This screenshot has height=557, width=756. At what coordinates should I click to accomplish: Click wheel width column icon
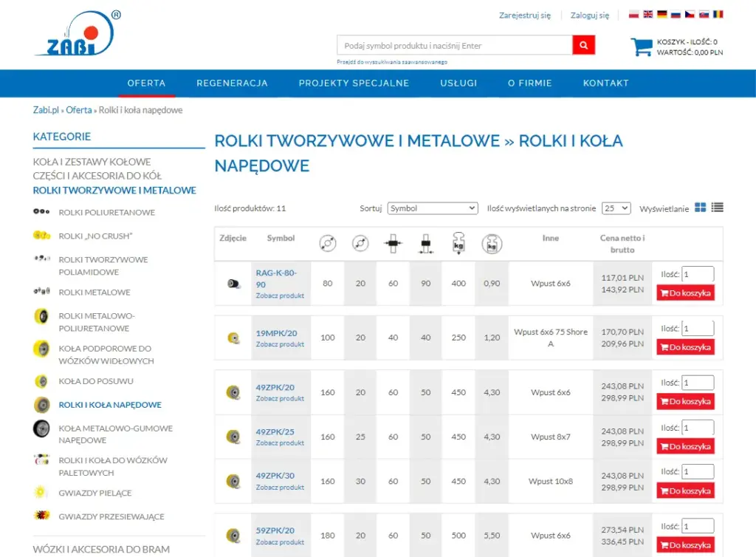(393, 243)
